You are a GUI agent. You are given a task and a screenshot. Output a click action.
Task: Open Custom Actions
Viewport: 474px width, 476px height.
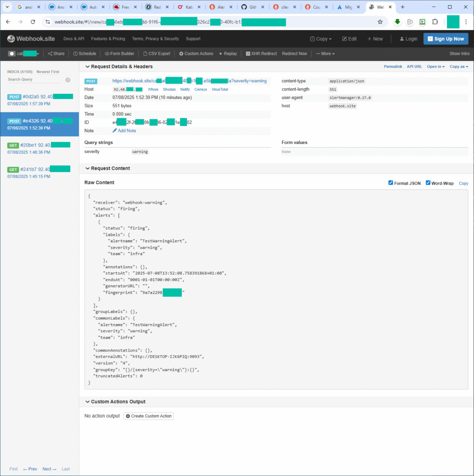click(196, 54)
